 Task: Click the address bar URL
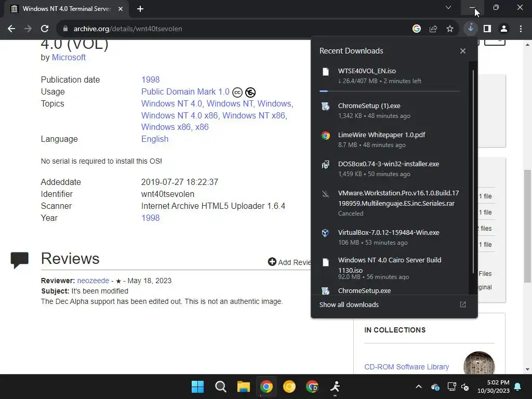[x=128, y=29]
